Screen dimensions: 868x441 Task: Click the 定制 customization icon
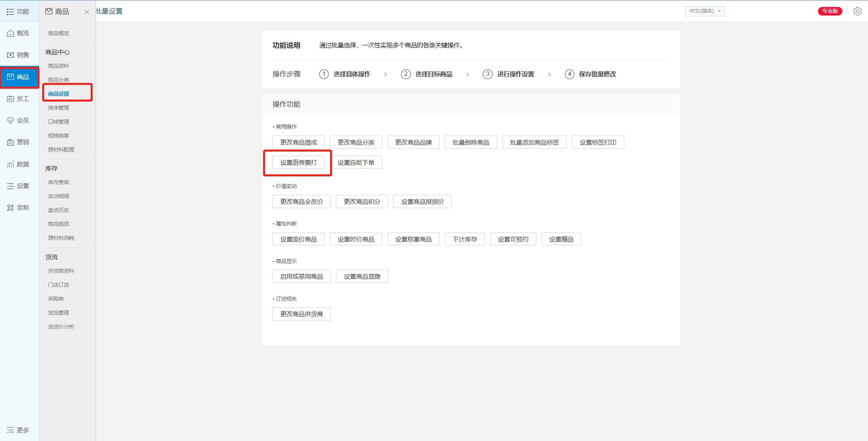[11, 208]
